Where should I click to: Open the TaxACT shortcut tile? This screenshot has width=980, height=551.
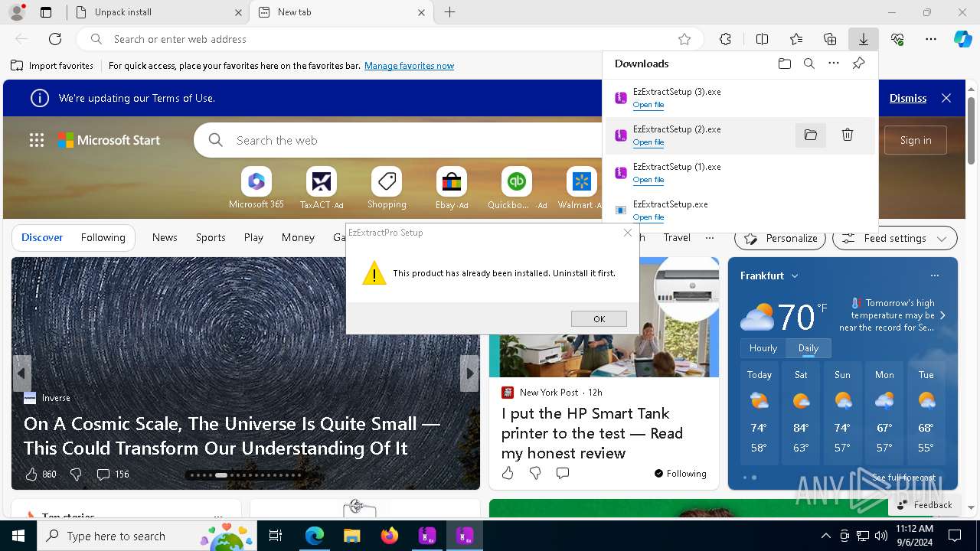[x=322, y=188]
